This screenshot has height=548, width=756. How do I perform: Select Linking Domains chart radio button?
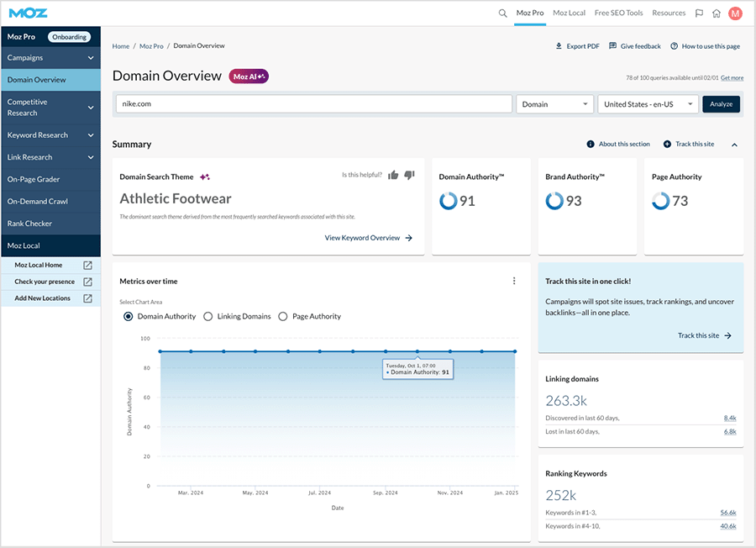(x=207, y=317)
